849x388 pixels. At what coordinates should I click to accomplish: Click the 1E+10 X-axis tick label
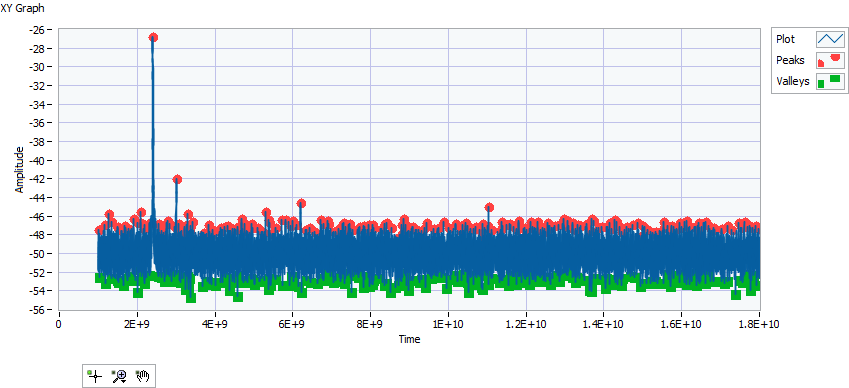point(448,325)
